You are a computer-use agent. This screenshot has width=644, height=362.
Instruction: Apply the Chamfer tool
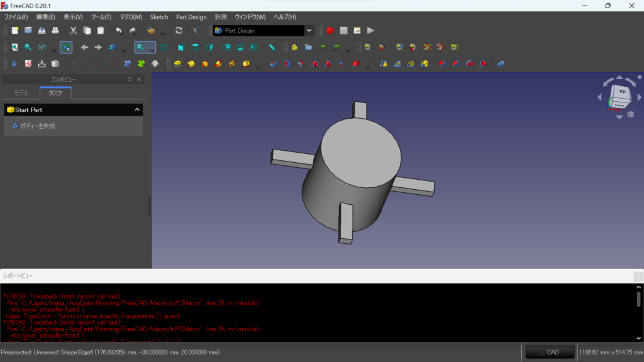(x=456, y=63)
